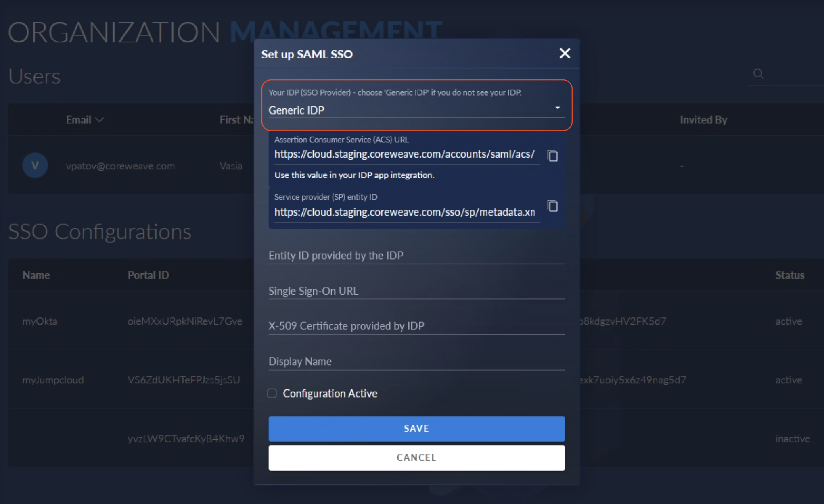Click the Status column header
Screen dimensions: 824x504
tap(790, 275)
